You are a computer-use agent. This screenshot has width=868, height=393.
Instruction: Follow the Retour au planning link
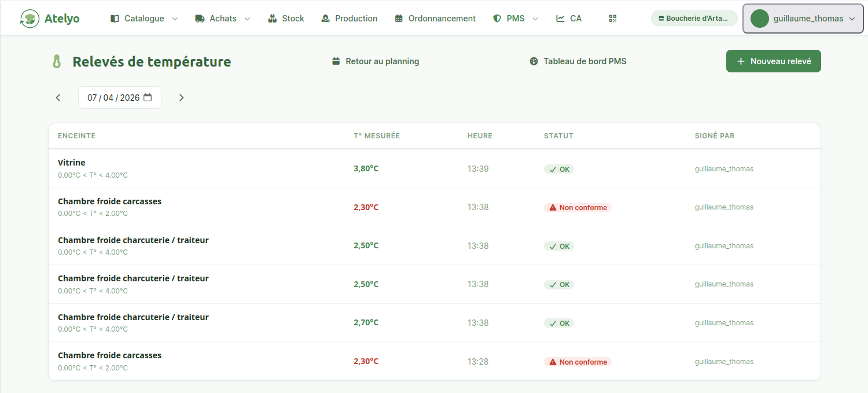(376, 61)
